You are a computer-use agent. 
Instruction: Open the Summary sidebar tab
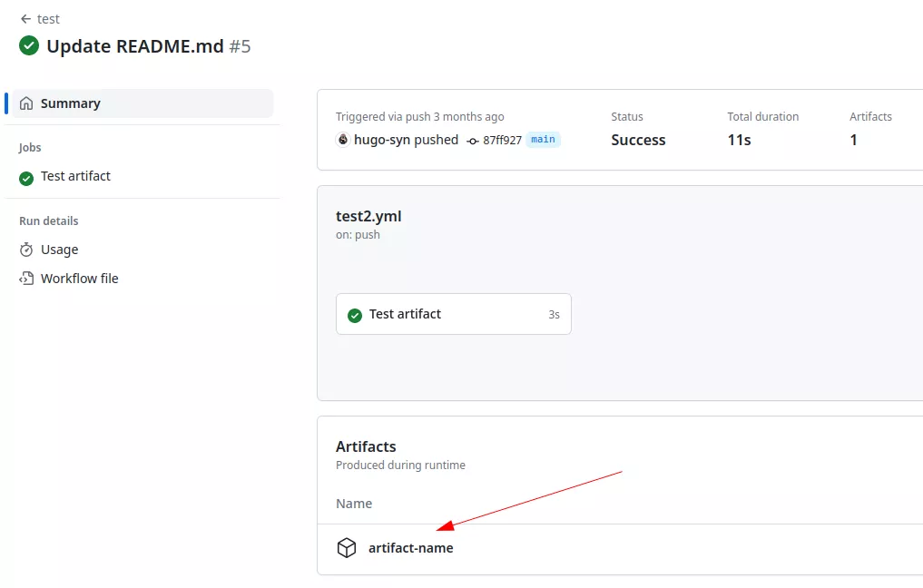click(70, 103)
